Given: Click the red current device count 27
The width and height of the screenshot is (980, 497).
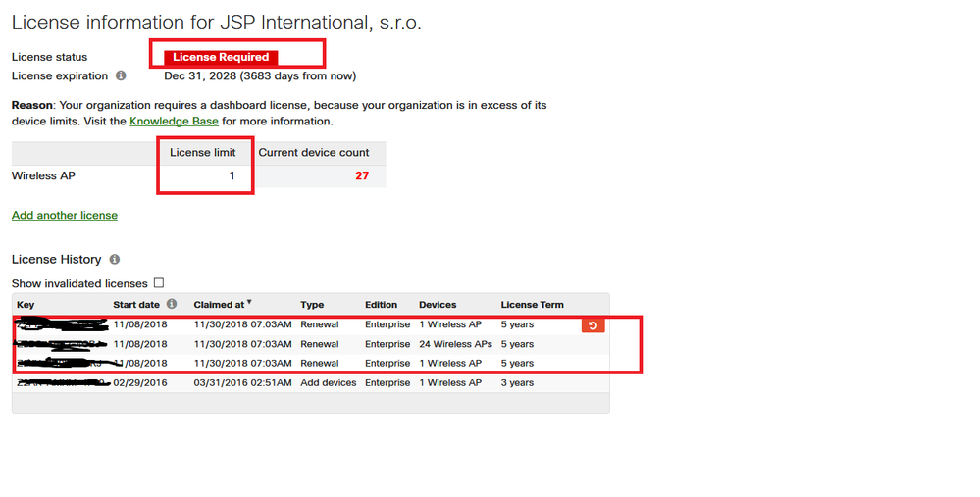Looking at the screenshot, I should tap(362, 176).
